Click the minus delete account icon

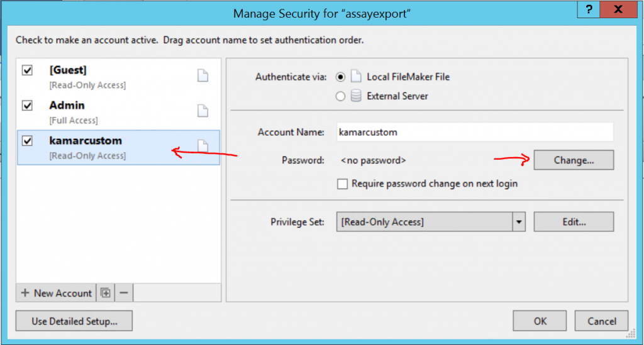(x=124, y=293)
